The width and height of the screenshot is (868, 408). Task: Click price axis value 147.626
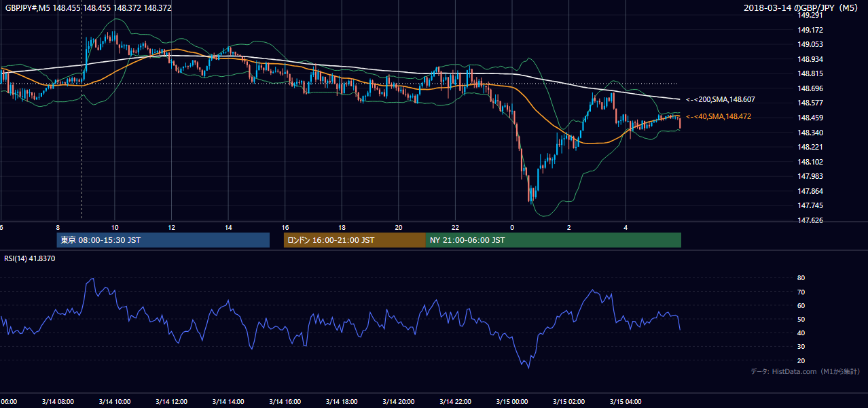coord(810,220)
